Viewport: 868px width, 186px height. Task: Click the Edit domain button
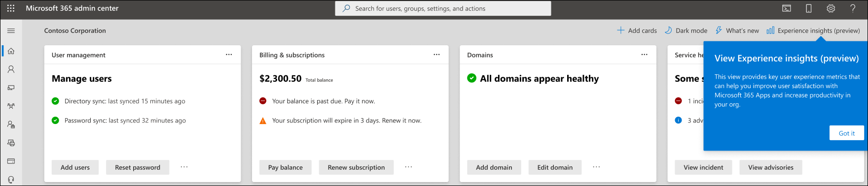click(x=555, y=167)
